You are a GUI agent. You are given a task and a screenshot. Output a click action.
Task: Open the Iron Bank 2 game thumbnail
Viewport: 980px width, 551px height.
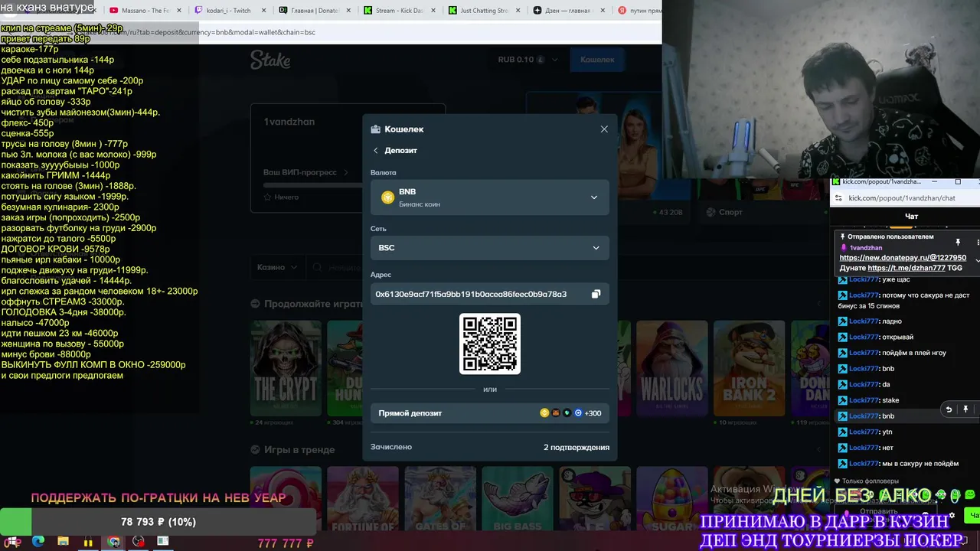click(750, 368)
